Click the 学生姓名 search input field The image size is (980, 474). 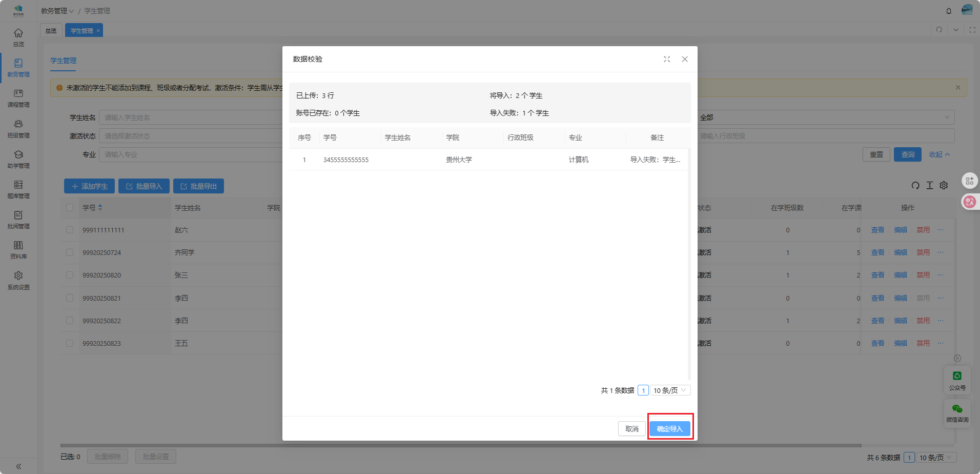coord(190,117)
